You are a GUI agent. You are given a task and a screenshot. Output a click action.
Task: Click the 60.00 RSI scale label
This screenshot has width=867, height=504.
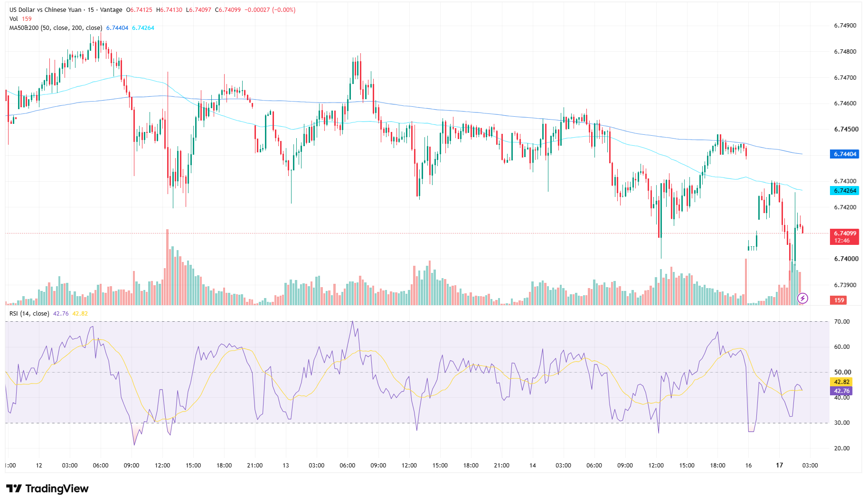pos(842,347)
